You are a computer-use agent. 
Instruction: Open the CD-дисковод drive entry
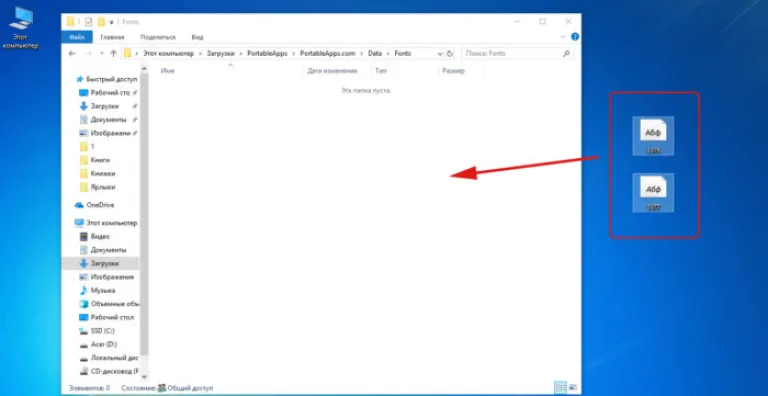(x=109, y=371)
